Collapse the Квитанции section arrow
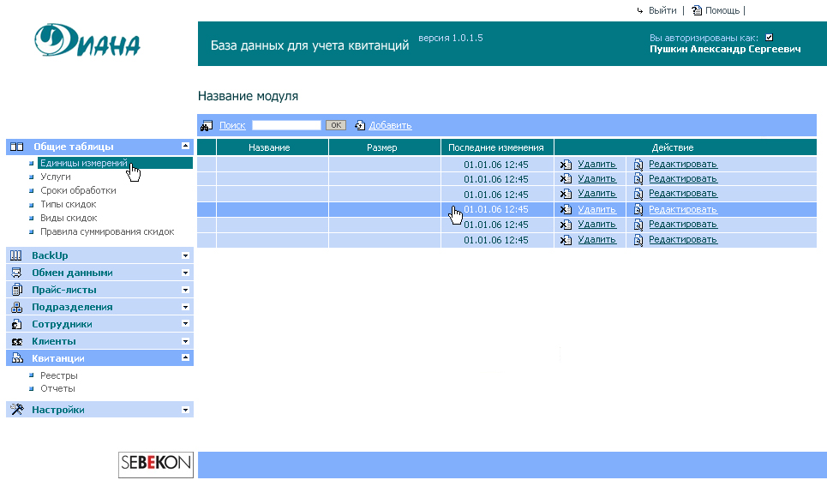This screenshot has width=827, height=504. (185, 358)
